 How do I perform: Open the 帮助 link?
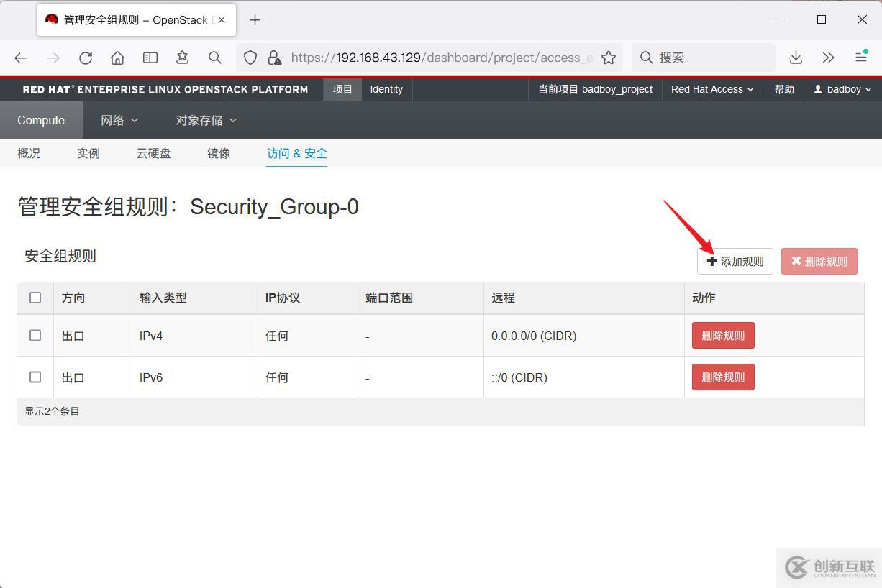click(784, 89)
